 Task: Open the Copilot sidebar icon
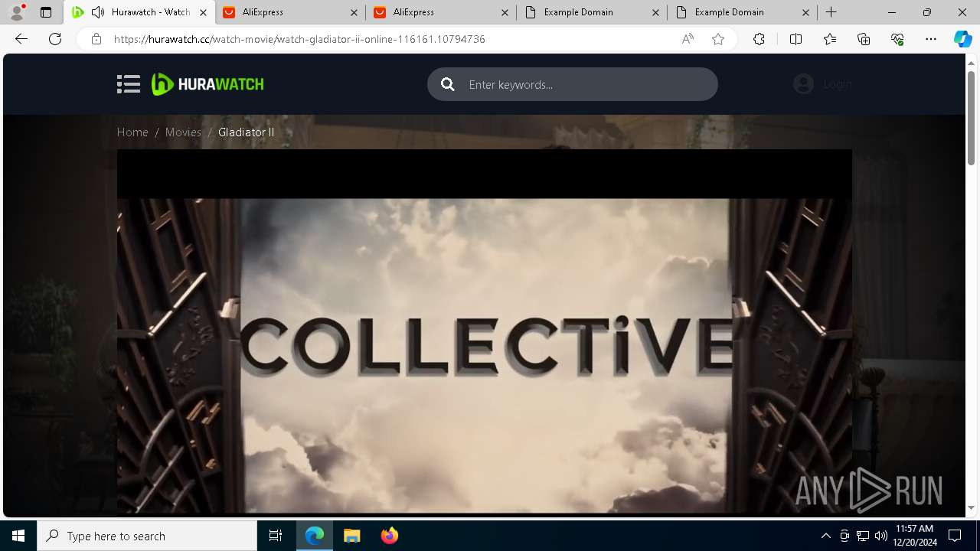pyautogui.click(x=962, y=39)
